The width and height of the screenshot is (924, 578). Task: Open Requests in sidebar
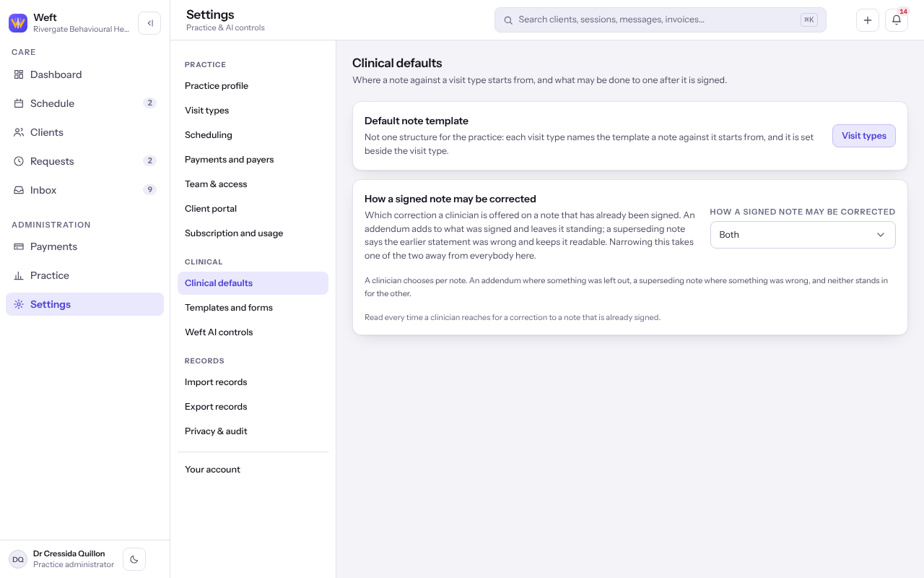pos(84,161)
